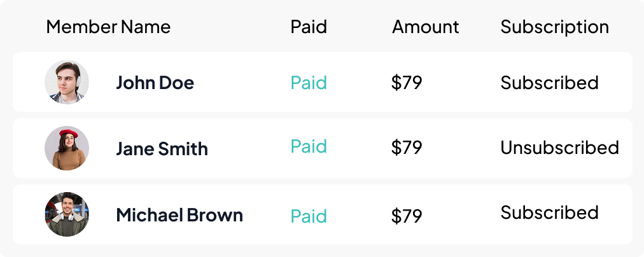Click the Paid column header

309,27
